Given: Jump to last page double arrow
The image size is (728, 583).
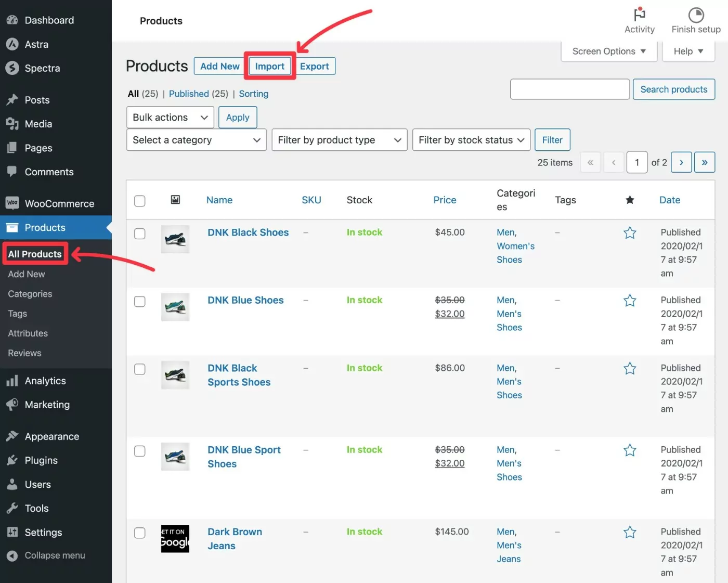Looking at the screenshot, I should 705,162.
